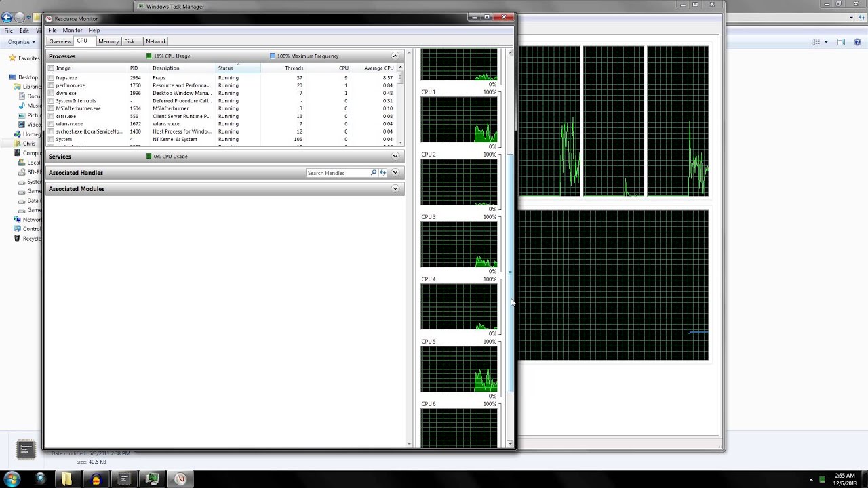
Task: Open the Windows Explorer taskbar folder icon
Action: click(66, 479)
